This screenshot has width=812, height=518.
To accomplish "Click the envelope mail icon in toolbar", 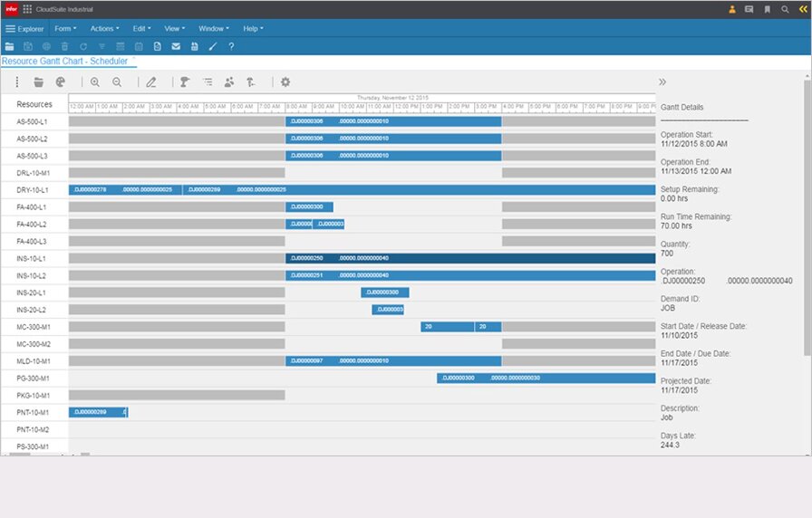I will (x=176, y=46).
